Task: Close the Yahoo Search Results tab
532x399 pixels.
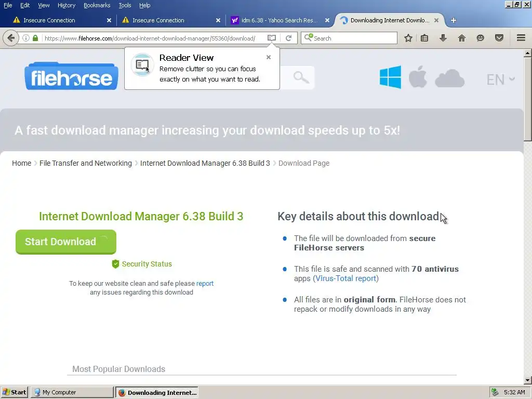Action: pos(327,20)
